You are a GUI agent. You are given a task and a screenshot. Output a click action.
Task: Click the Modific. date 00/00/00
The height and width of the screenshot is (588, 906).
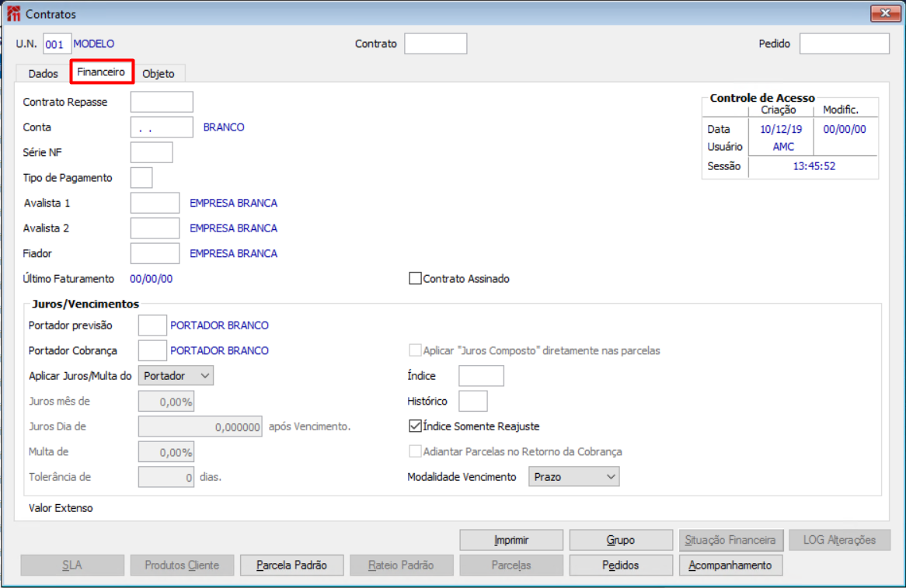tap(844, 130)
